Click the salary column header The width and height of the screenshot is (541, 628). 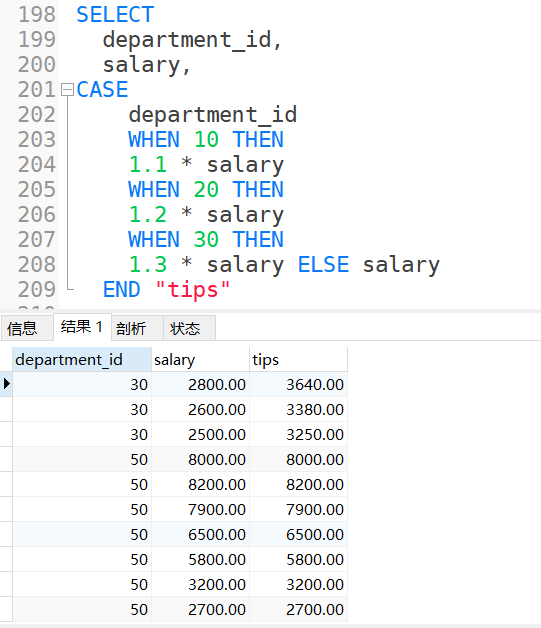click(200, 360)
